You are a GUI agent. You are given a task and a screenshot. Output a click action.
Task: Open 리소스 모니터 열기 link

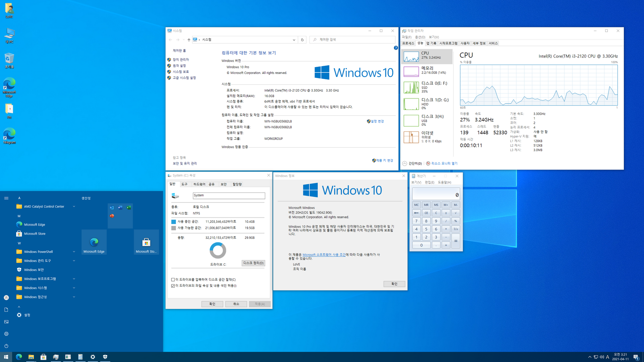coord(444,163)
